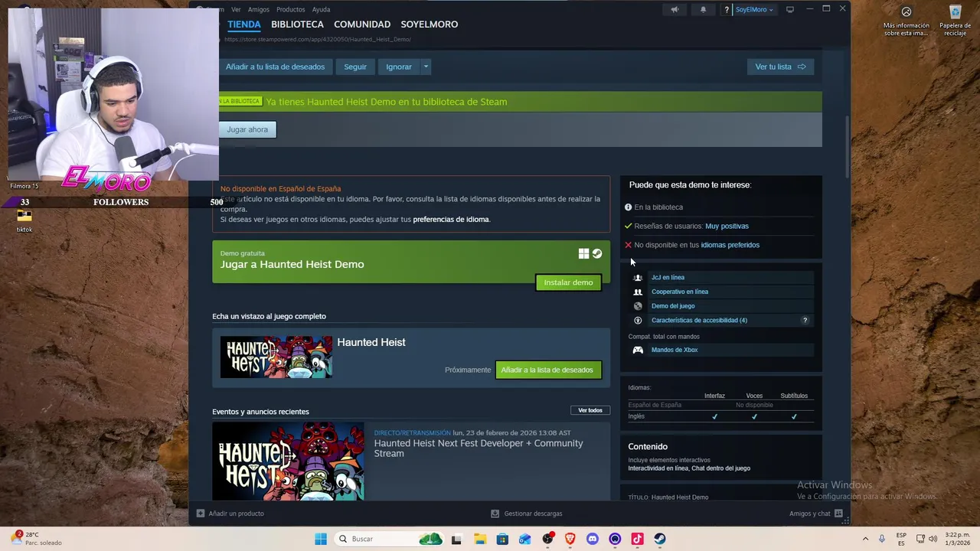Image resolution: width=980 pixels, height=551 pixels.
Task: Switch Steam to Big Picture mode icon
Action: click(x=789, y=9)
